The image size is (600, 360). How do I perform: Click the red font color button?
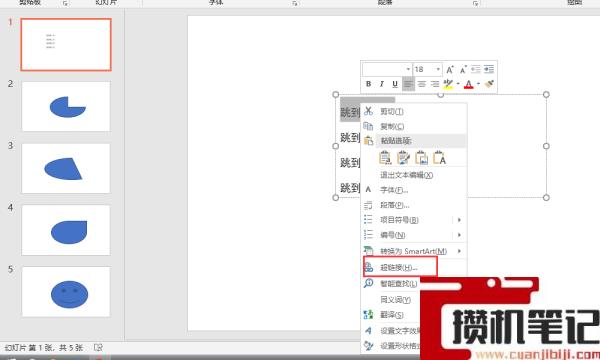pyautogui.click(x=469, y=84)
